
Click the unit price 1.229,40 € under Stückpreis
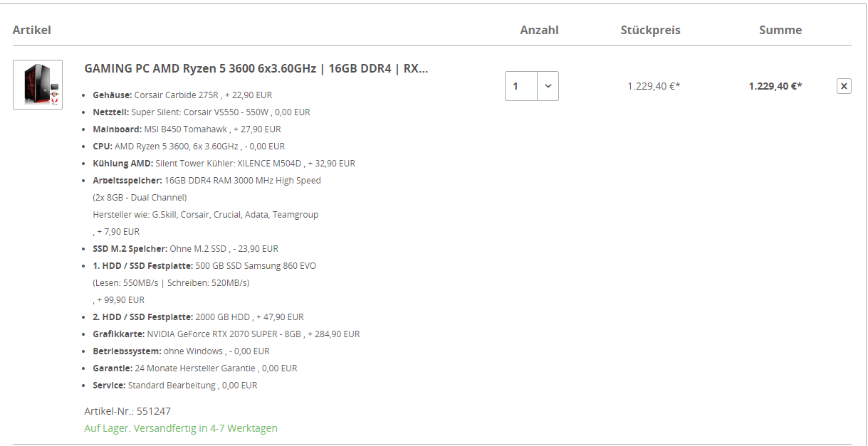(654, 86)
